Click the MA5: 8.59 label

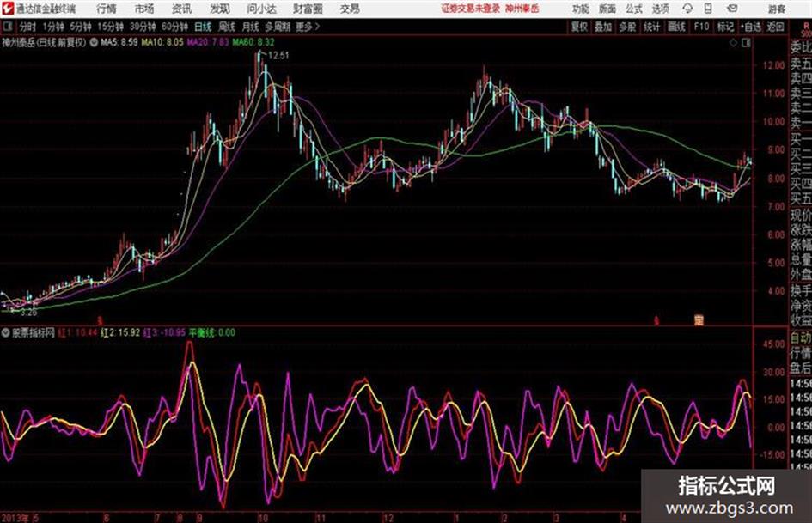(119, 42)
